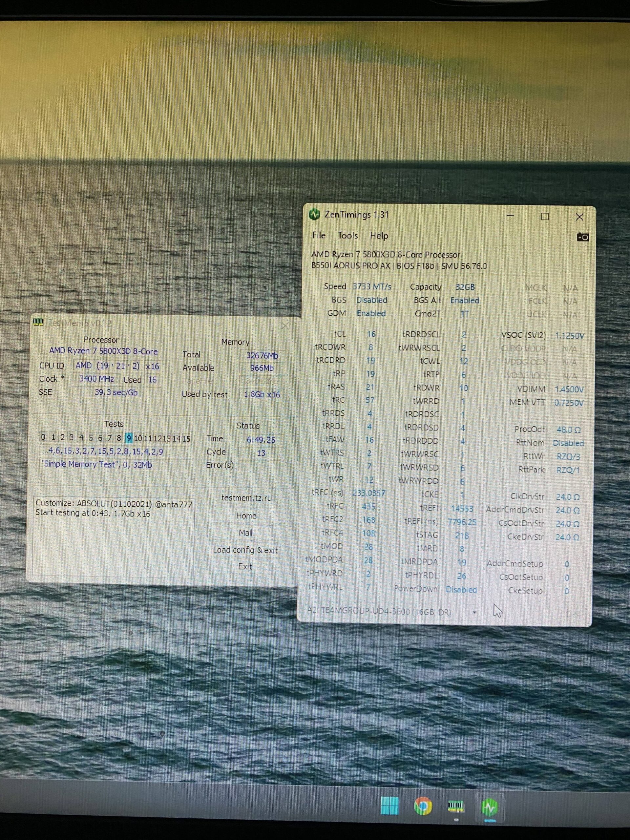Click the SSE 39.3 sec/Gb field
Viewport: 630px width, 840px height.
[x=116, y=392]
